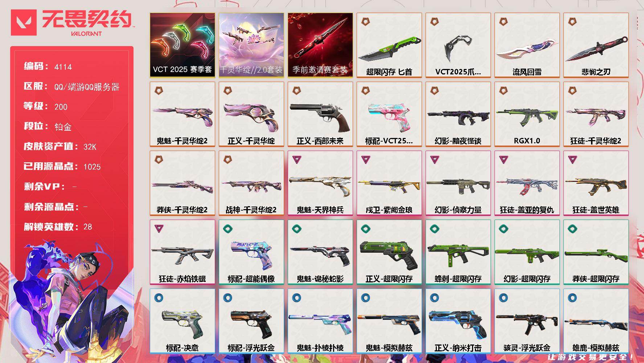
Task: Open the 鬼魅-天界神兵 pistol skin
Action: (320, 183)
